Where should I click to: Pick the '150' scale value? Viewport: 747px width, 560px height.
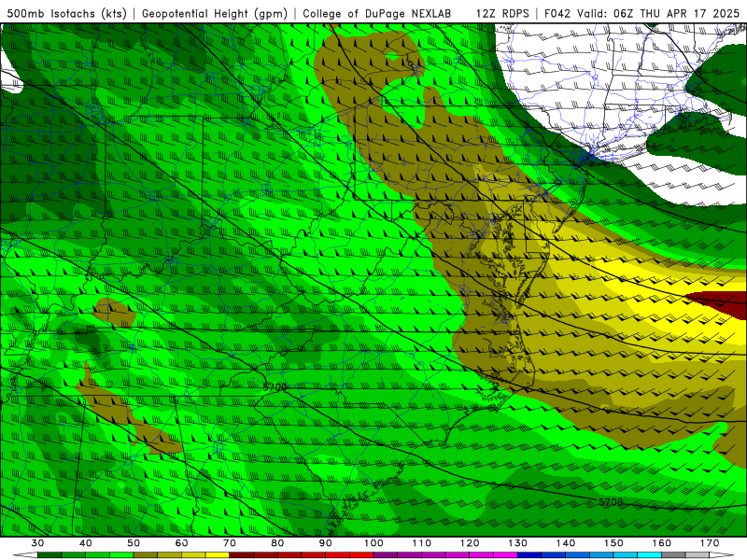tap(613, 543)
